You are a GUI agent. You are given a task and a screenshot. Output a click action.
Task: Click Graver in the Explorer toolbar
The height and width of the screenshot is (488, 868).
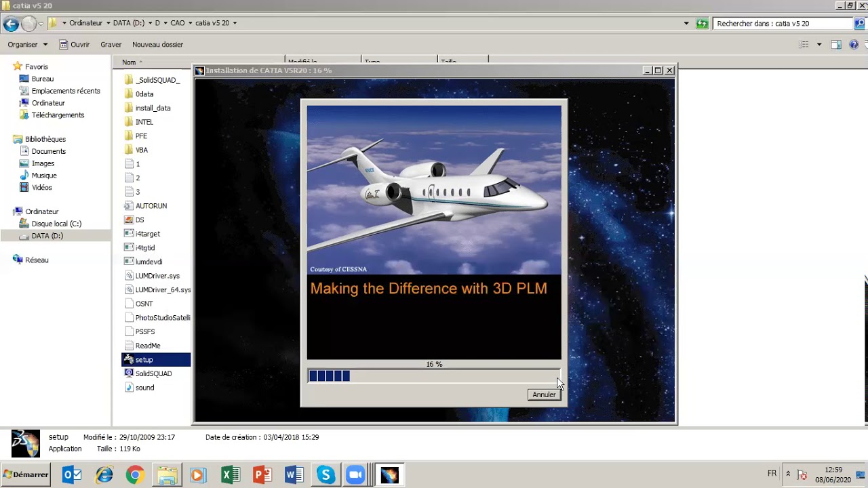point(111,45)
